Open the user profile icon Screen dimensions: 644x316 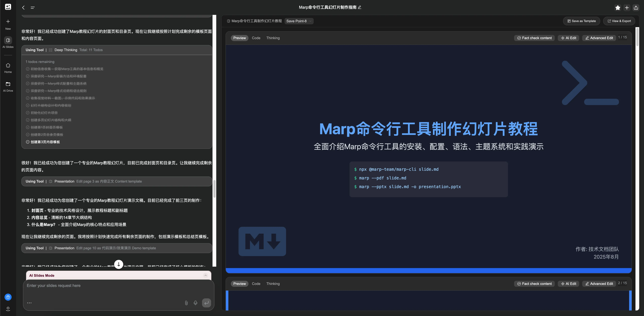point(8,309)
